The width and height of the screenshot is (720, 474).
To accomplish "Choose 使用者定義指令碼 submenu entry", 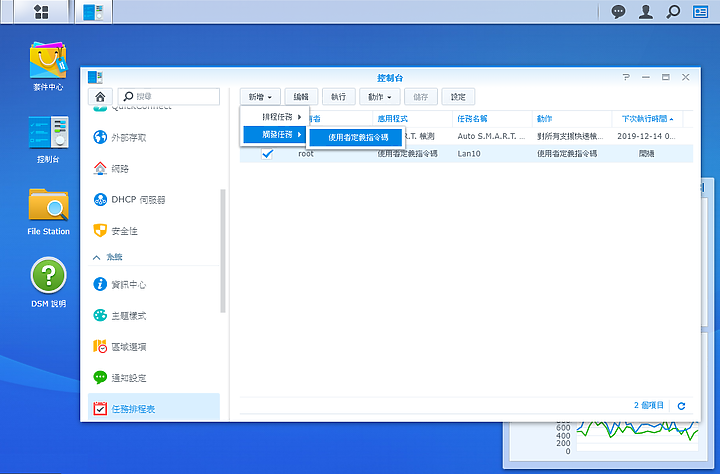I will 358,137.
